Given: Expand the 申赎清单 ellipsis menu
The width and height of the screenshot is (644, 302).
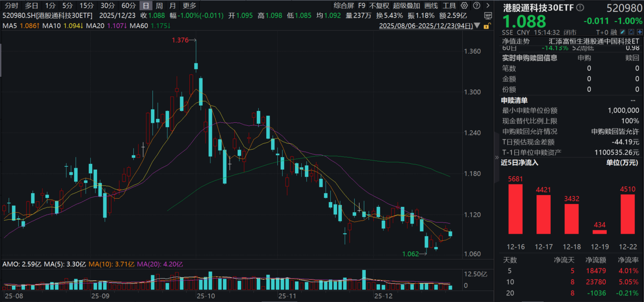Looking at the screenshot, I should tap(633, 100).
